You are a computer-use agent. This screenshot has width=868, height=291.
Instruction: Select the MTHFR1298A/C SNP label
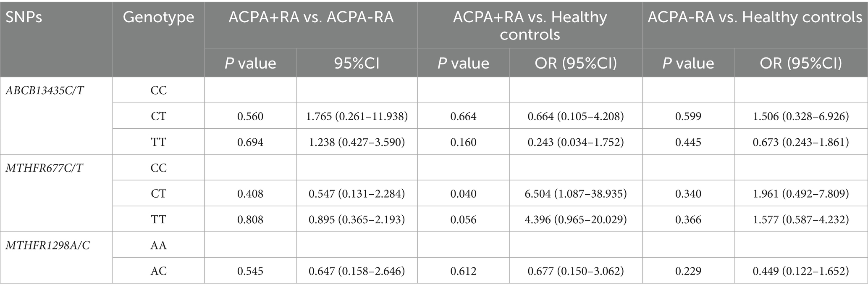pos(47,246)
